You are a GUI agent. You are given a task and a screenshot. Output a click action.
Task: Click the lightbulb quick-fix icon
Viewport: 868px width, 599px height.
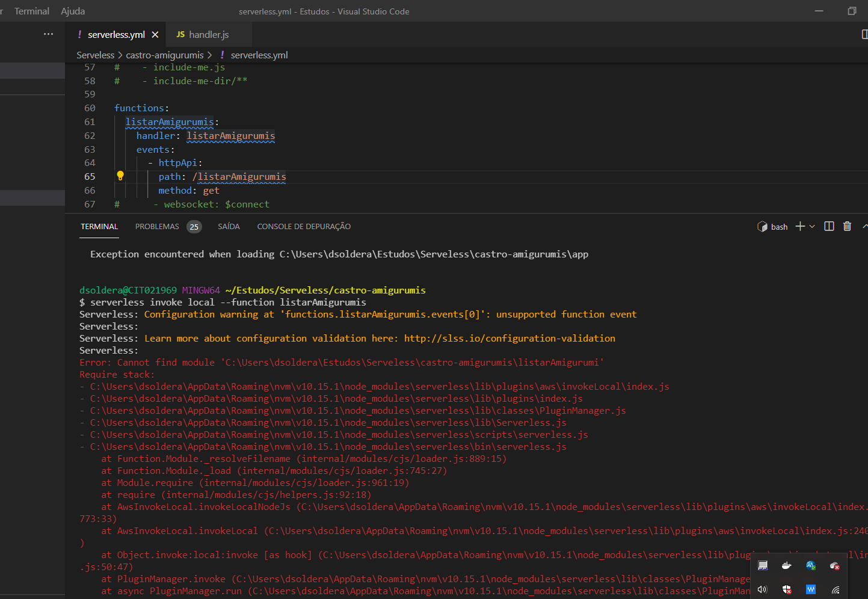click(120, 176)
